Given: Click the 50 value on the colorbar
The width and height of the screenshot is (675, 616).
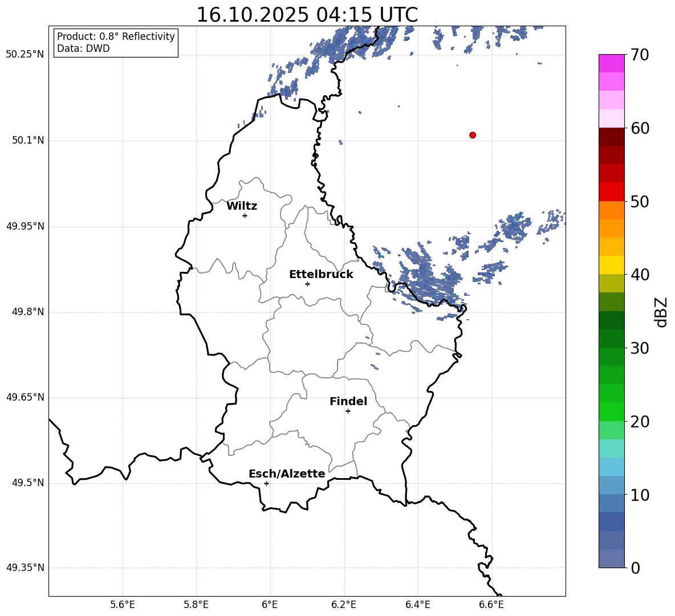Looking at the screenshot, I should click(640, 201).
